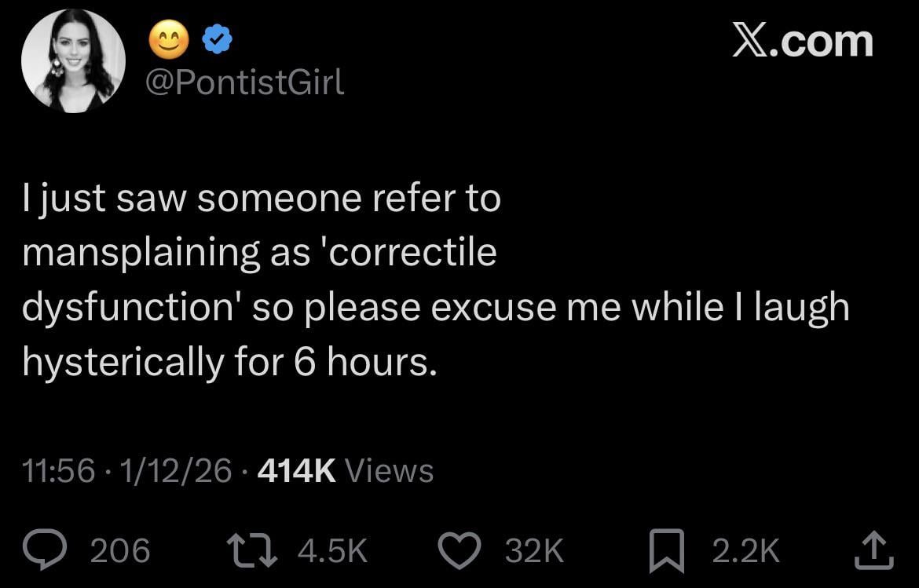Click the word 'mansplaining' in the tweet
The height and width of the screenshot is (588, 919).
coord(139,254)
